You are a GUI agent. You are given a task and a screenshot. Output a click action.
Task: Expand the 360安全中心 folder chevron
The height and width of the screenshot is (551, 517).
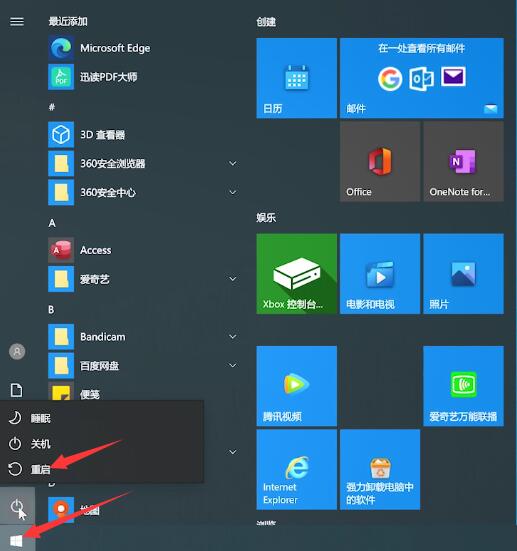click(232, 192)
